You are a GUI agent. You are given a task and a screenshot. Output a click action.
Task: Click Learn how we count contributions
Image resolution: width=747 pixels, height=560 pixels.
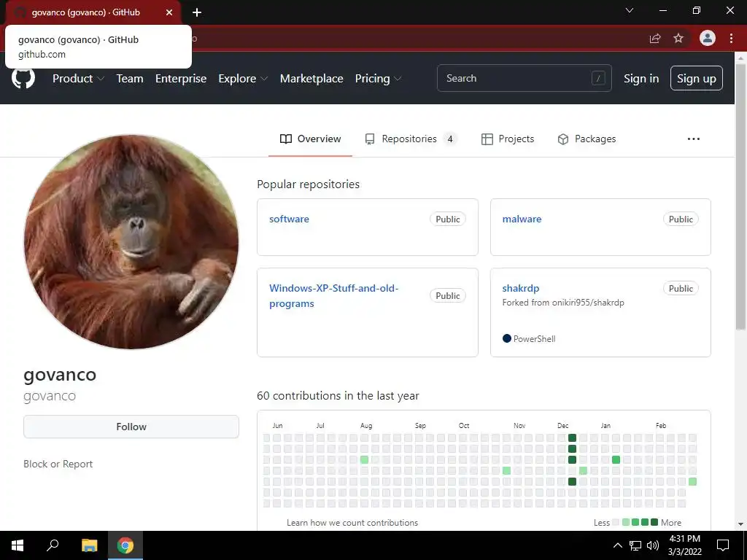coord(352,522)
